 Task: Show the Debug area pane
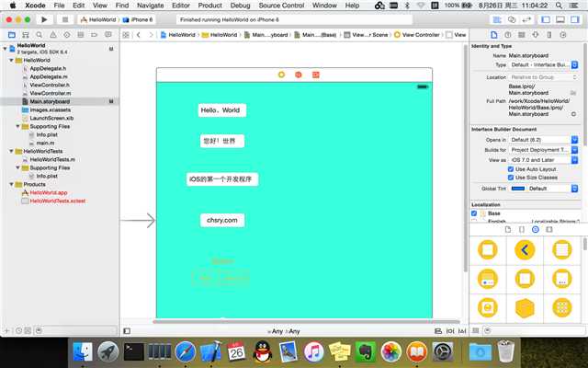(560, 19)
